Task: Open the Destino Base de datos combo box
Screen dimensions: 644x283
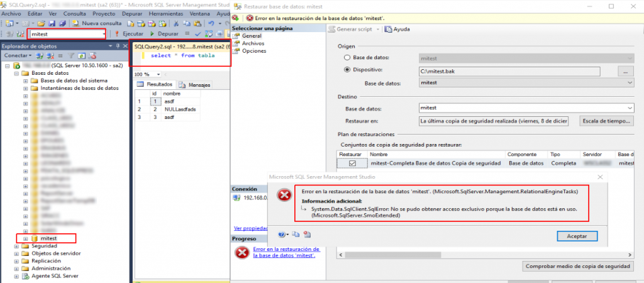Action: click(x=526, y=108)
